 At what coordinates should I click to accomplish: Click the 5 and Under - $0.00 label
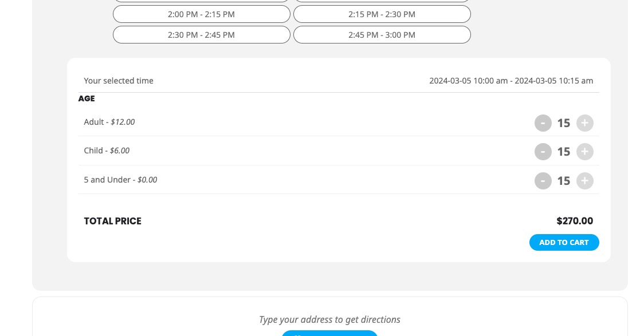point(120,180)
